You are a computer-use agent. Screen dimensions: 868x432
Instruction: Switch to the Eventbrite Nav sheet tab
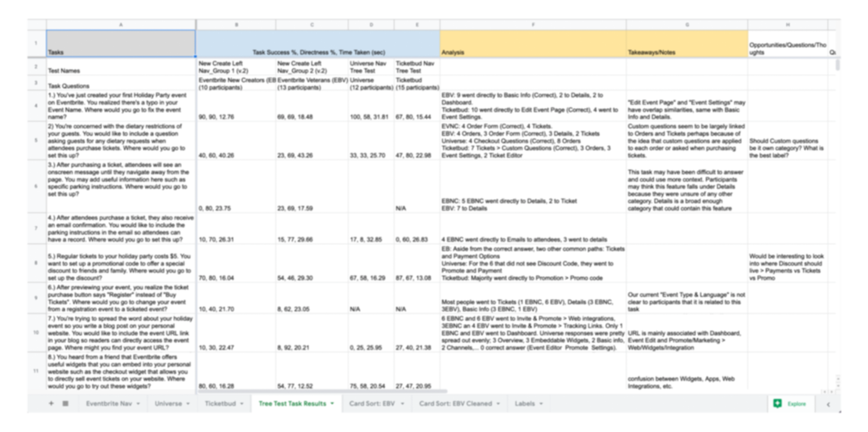[109, 403]
